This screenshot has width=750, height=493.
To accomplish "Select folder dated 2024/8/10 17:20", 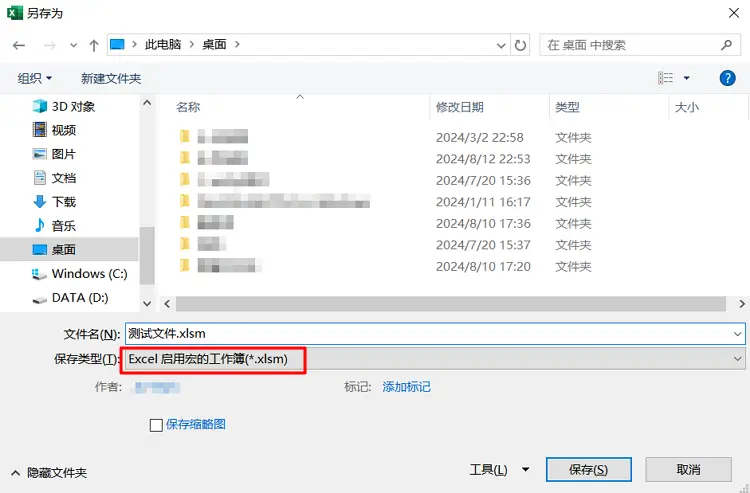I will coord(385,266).
